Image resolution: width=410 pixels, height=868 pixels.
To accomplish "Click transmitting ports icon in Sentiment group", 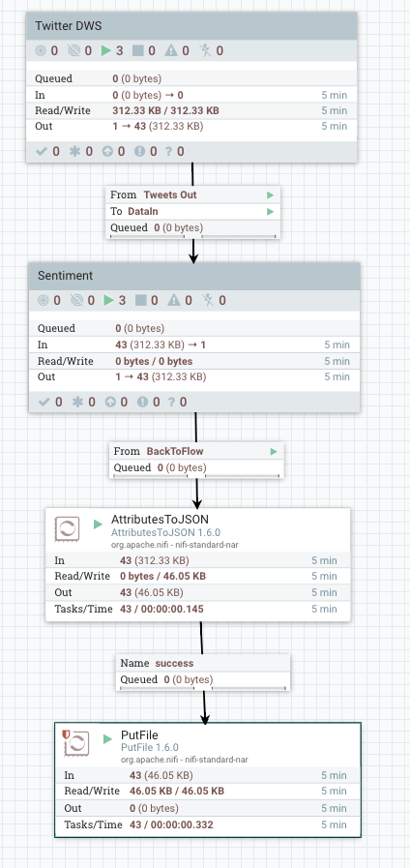I will point(44,301).
